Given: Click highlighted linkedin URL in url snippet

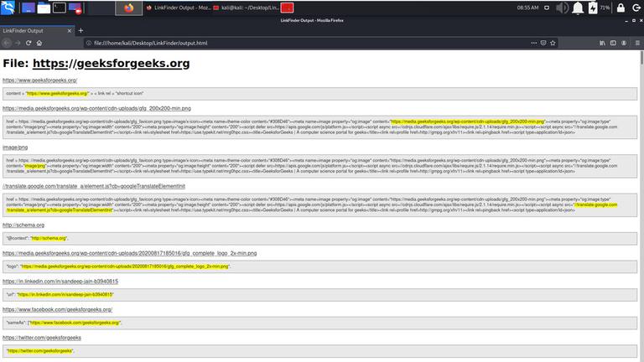Looking at the screenshot, I should (x=65, y=294).
